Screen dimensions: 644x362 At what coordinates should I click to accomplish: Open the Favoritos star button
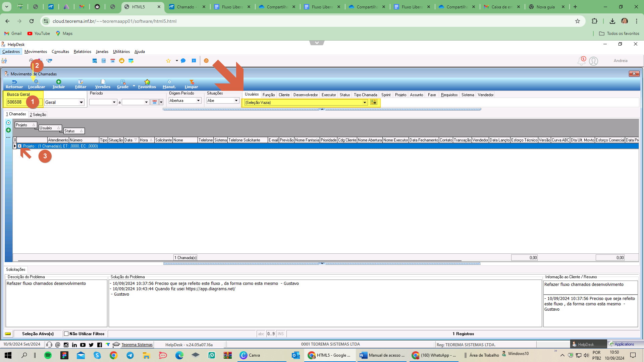pyautogui.click(x=147, y=84)
